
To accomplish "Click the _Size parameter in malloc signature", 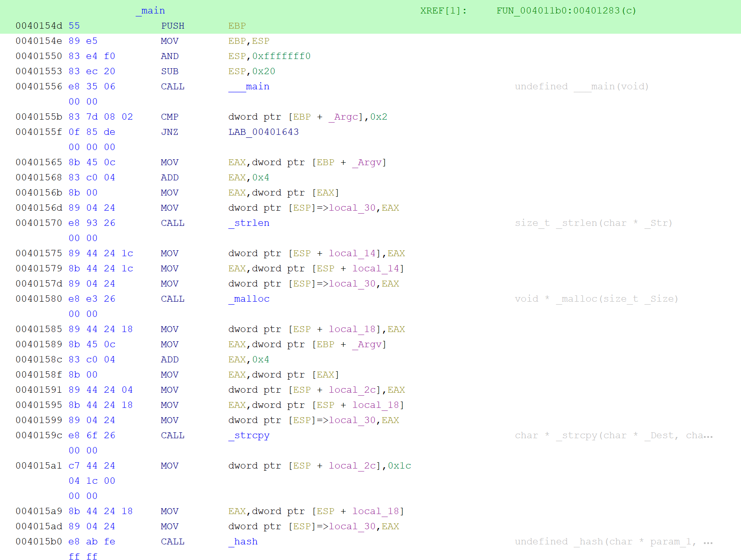I will pyautogui.click(x=659, y=299).
